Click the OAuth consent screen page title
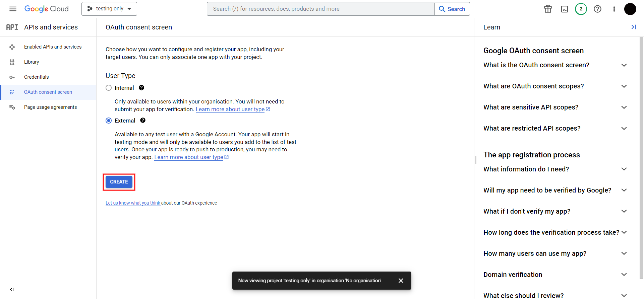This screenshot has height=299, width=644. 139,27
